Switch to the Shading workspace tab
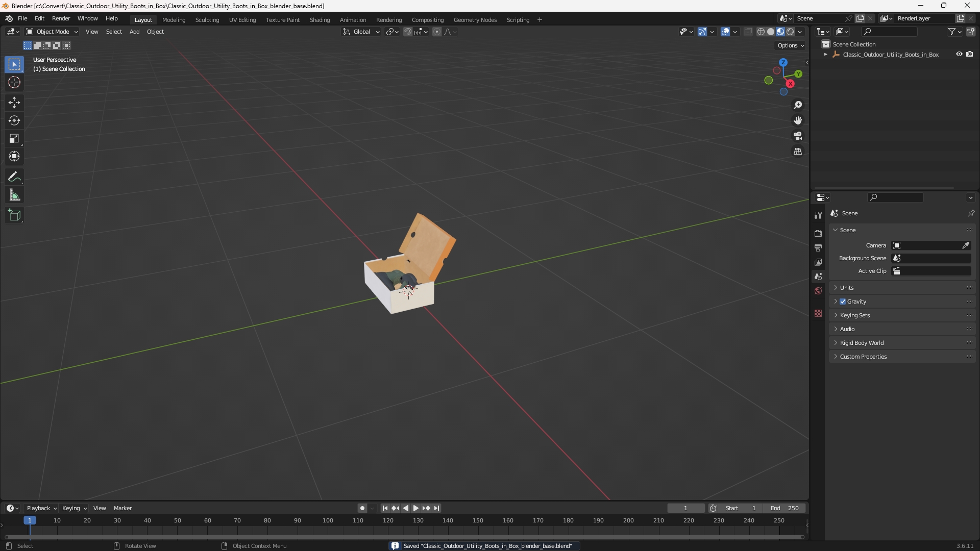This screenshot has width=980, height=551. pos(320,20)
